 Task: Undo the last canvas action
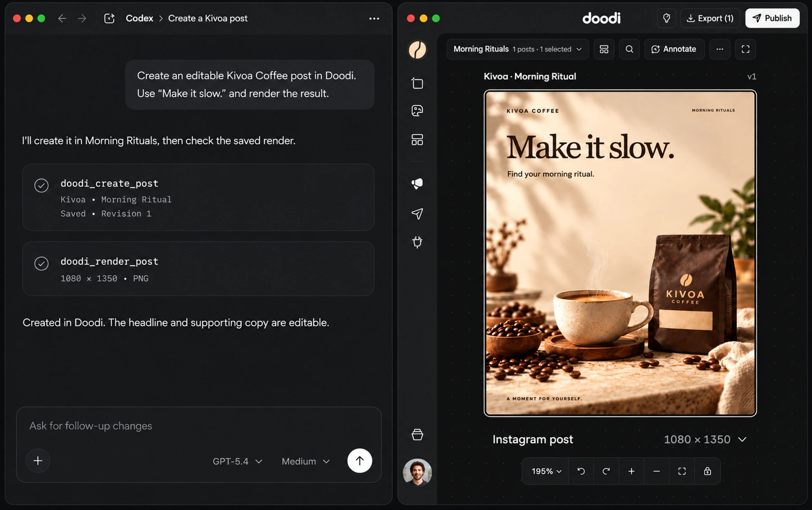coord(581,471)
